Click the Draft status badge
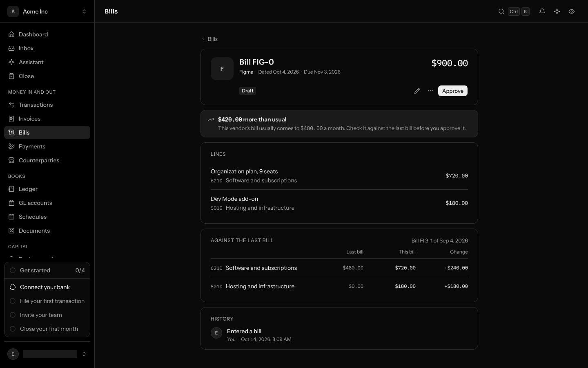The width and height of the screenshot is (588, 368). [247, 91]
